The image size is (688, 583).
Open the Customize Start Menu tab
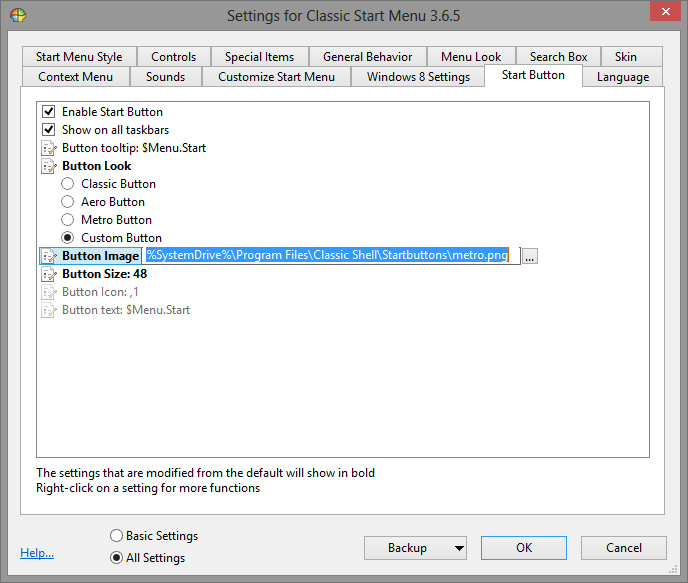pyautogui.click(x=276, y=77)
